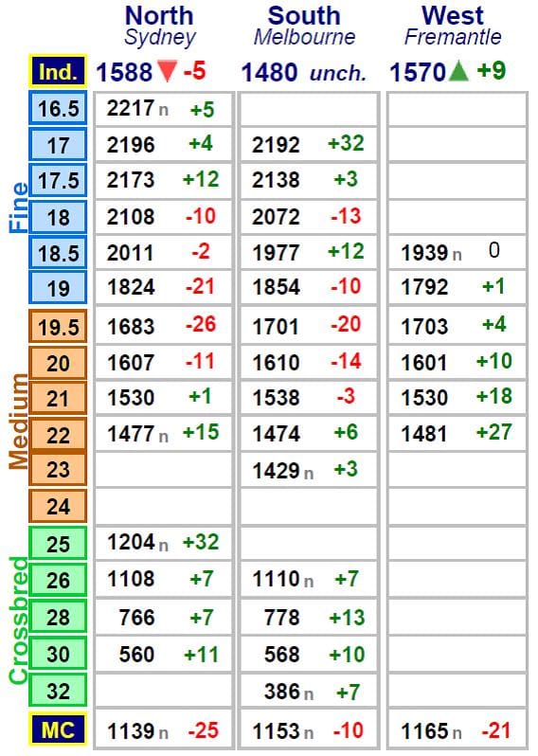
Task: Click the red down-triangle beside 1588
Action: click(167, 71)
